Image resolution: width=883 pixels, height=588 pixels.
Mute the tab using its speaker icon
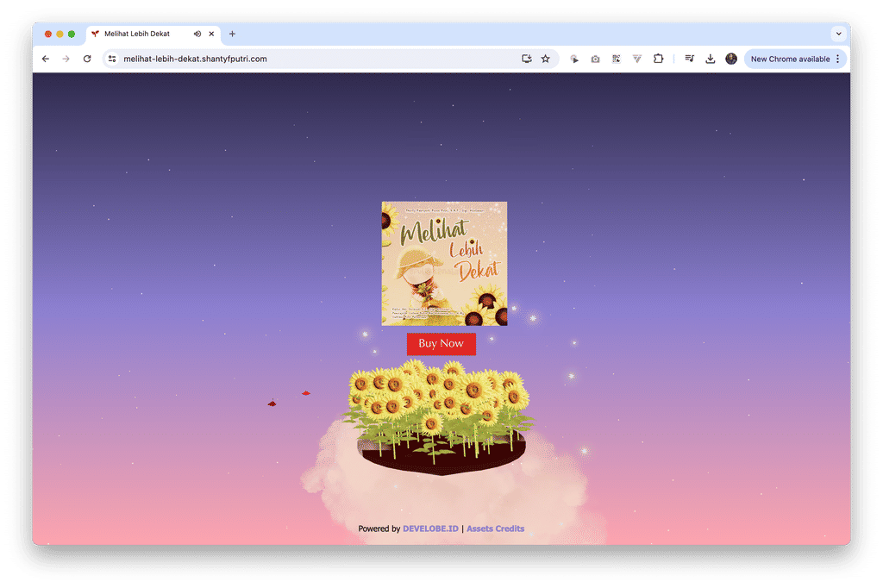pyautogui.click(x=197, y=34)
